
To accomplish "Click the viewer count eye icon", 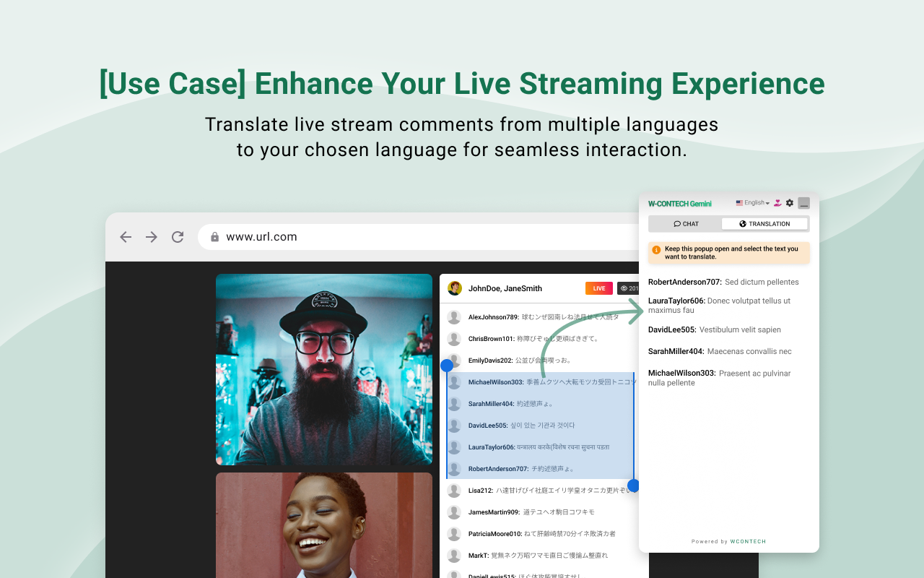I will pyautogui.click(x=624, y=288).
